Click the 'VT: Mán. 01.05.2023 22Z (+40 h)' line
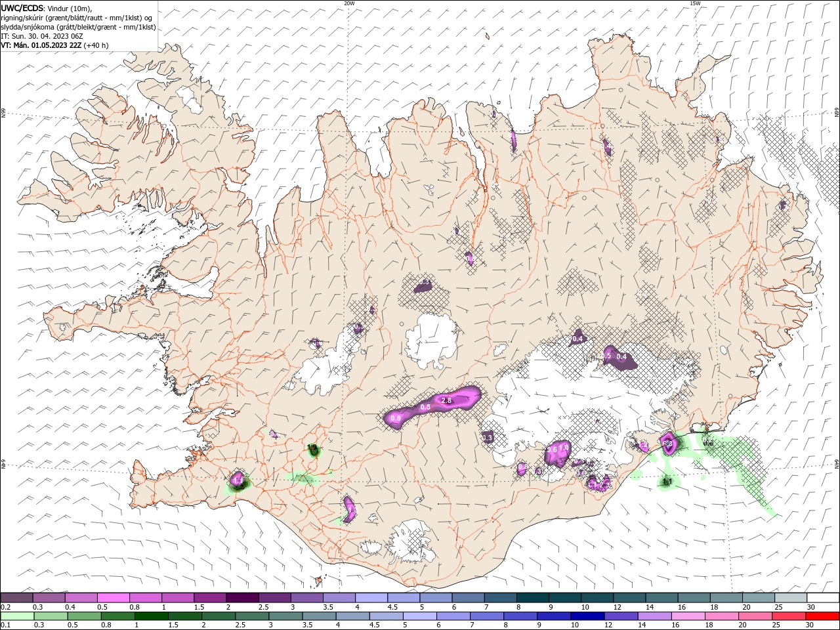This screenshot has height=630, width=840. click(x=54, y=45)
